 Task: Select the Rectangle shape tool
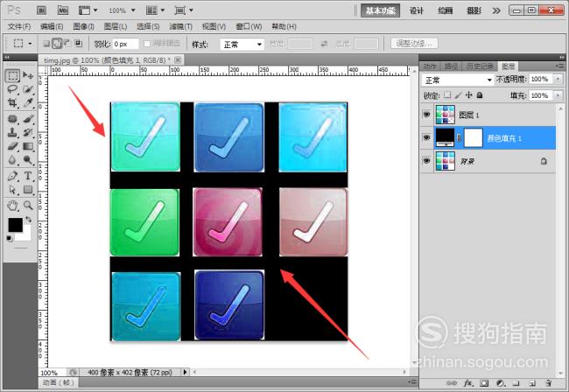coord(28,190)
